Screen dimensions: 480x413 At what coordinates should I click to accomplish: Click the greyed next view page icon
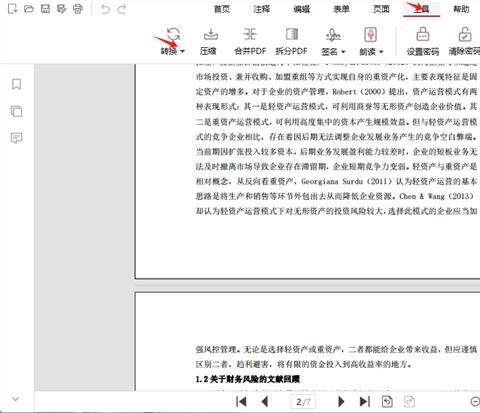(x=409, y=401)
